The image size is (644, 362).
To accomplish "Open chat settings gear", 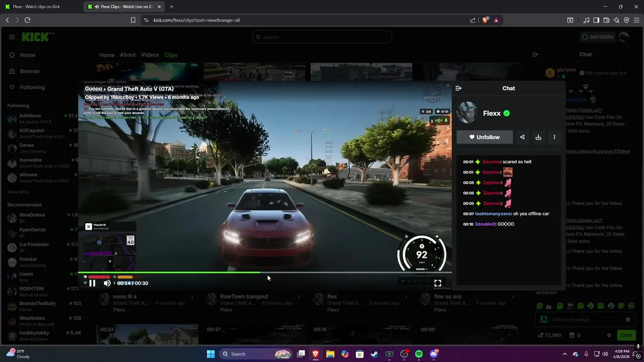I will (609, 335).
